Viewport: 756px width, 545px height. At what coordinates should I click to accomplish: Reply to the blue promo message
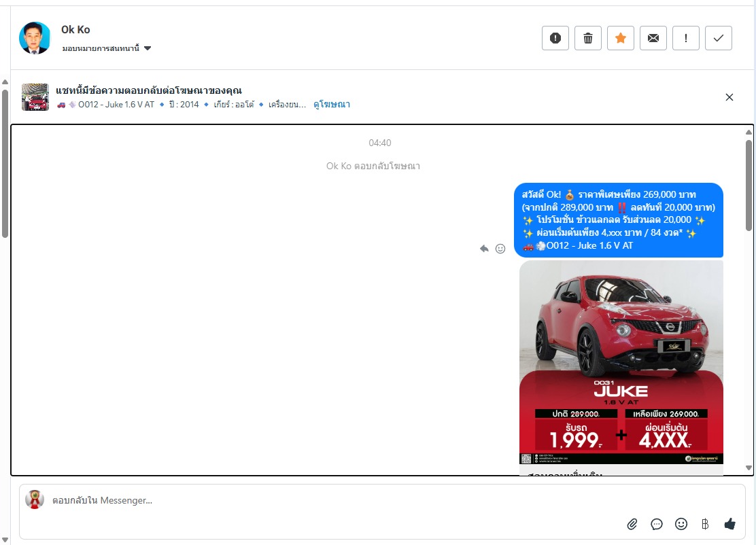pos(484,249)
